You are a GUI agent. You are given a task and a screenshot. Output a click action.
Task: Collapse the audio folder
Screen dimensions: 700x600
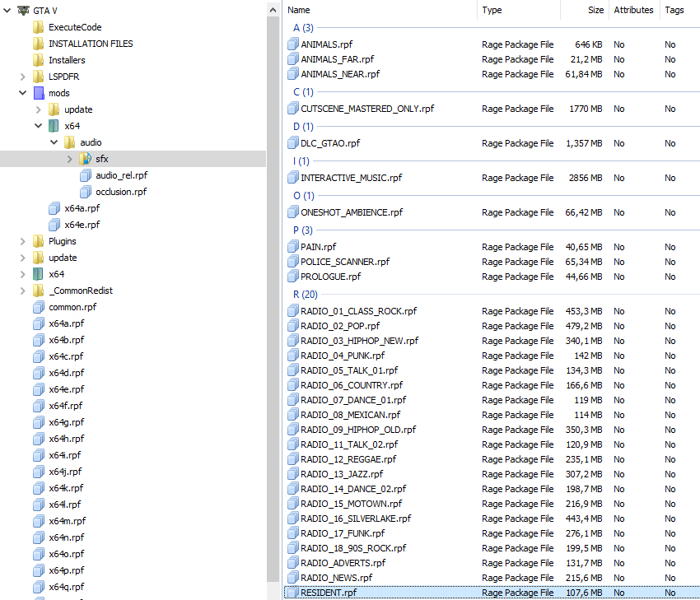click(54, 142)
